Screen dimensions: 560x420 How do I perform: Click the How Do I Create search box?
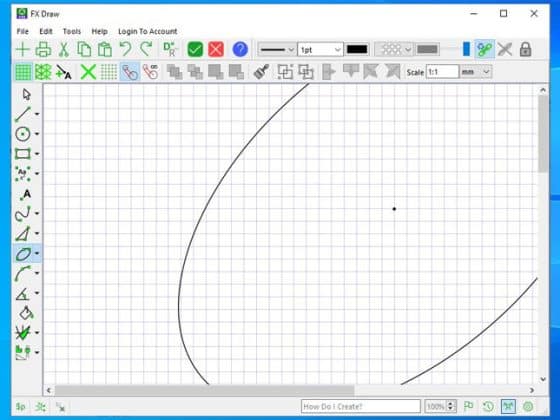[x=361, y=406]
